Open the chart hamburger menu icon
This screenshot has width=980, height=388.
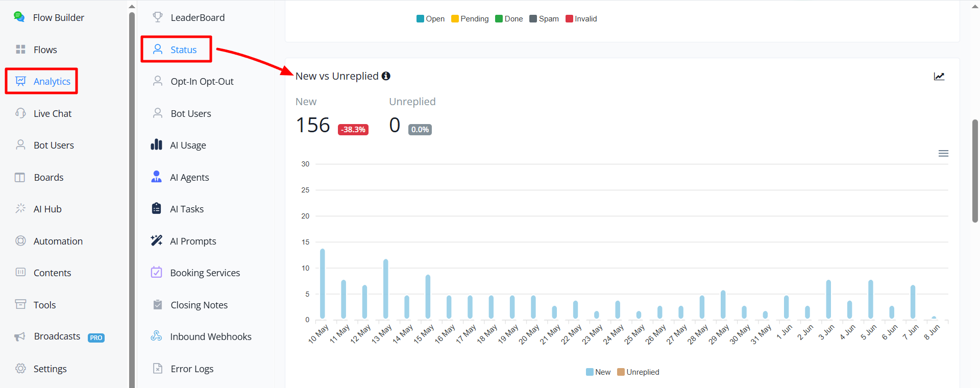[x=943, y=153]
